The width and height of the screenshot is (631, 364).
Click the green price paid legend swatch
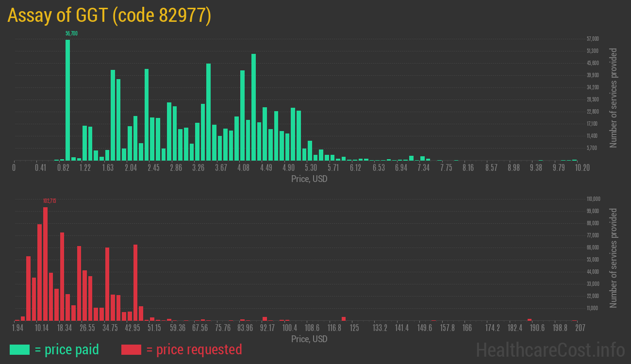[19, 349]
